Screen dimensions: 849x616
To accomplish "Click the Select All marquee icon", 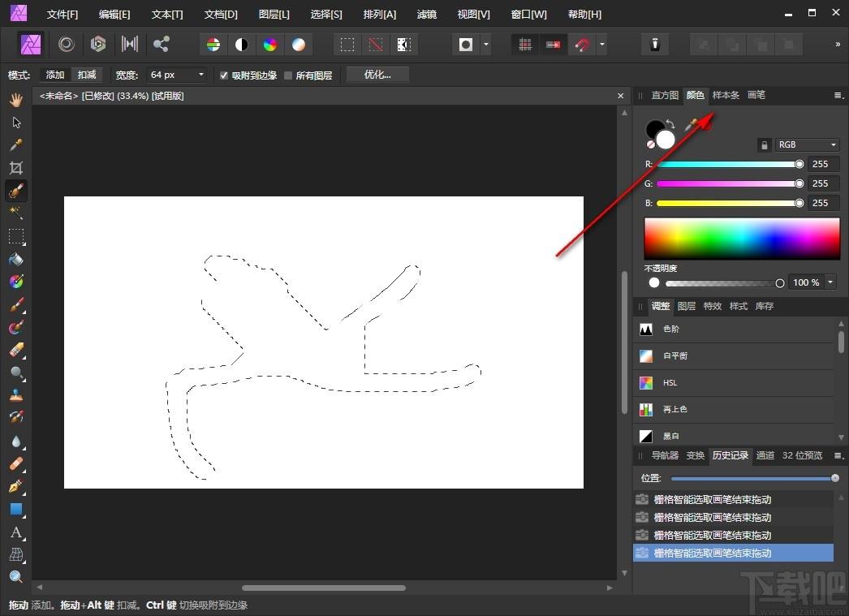I will 347,45.
